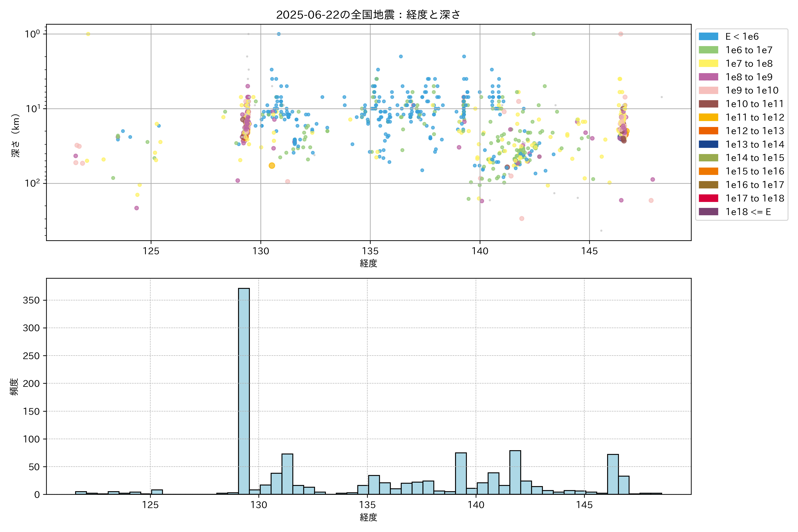The width and height of the screenshot is (798, 532).
Task: Click the blue E < 1e6 legend swatch
Action: click(708, 36)
